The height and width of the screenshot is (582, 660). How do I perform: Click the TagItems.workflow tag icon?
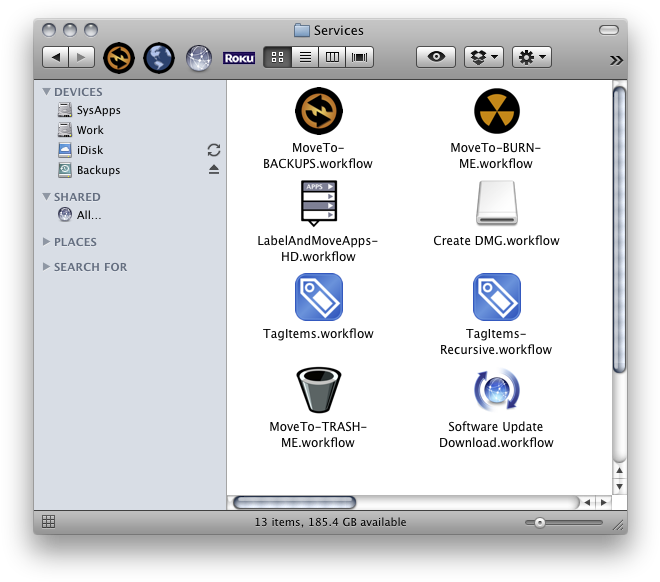coord(318,297)
